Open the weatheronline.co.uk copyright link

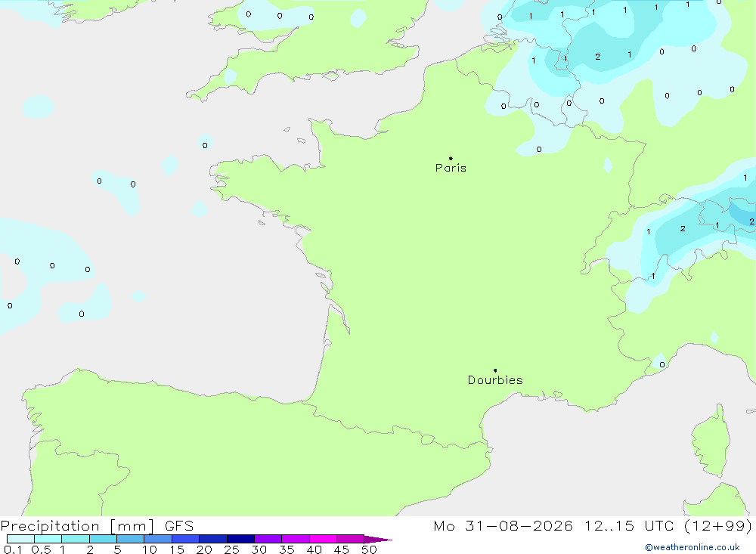tap(692, 547)
